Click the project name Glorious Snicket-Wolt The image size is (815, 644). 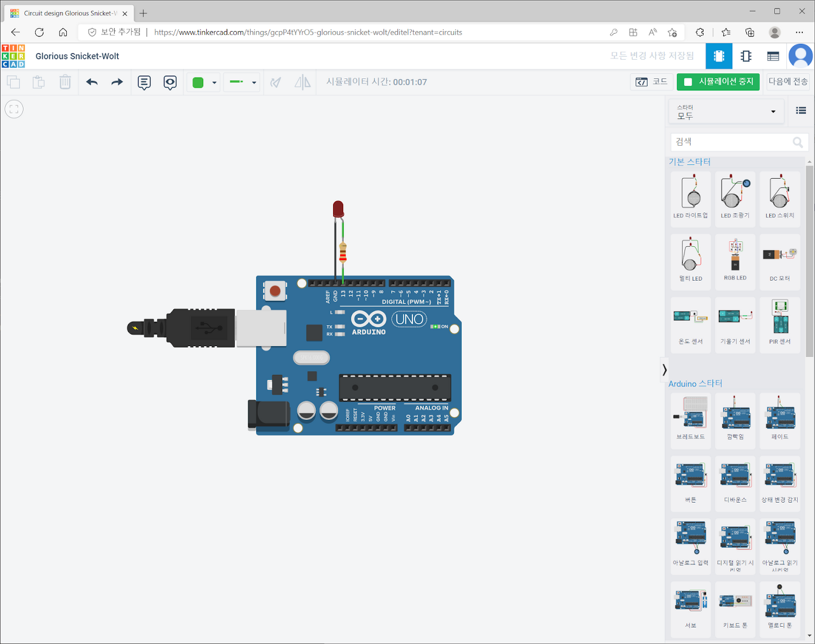[x=77, y=56]
